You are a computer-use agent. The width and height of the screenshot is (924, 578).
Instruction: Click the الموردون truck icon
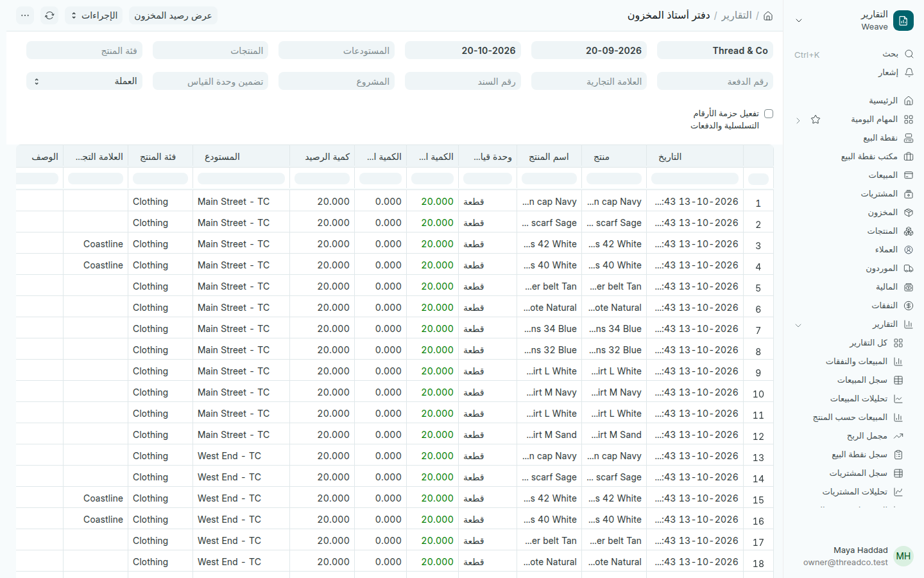point(909,268)
